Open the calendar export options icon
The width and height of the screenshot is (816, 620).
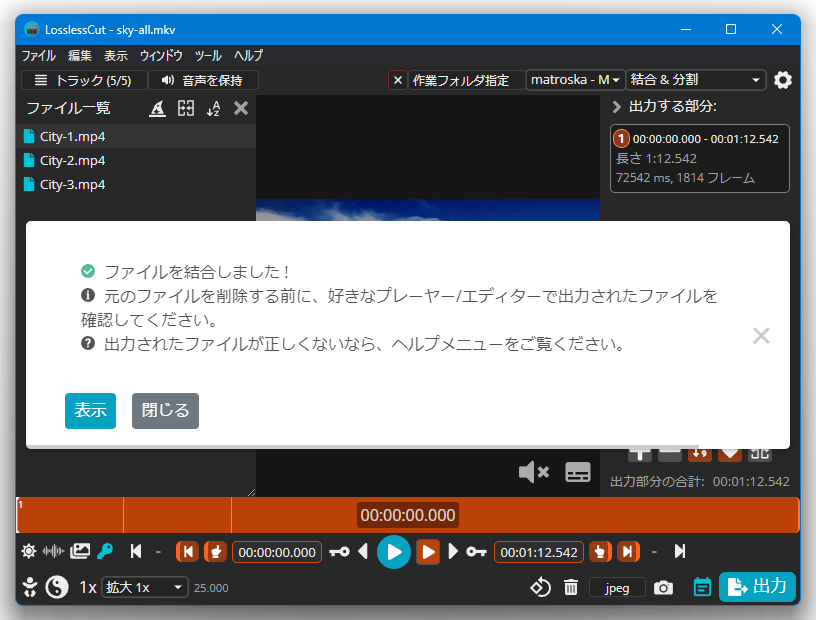coord(703,588)
